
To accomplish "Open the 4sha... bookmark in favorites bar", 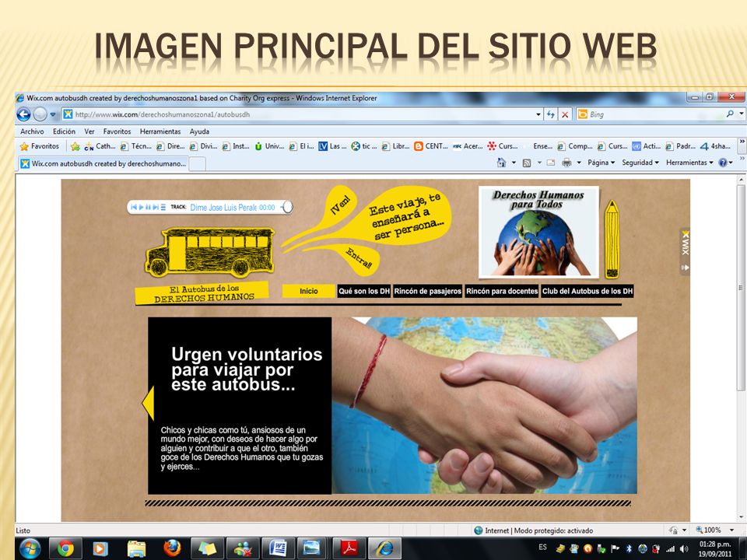I will point(714,146).
